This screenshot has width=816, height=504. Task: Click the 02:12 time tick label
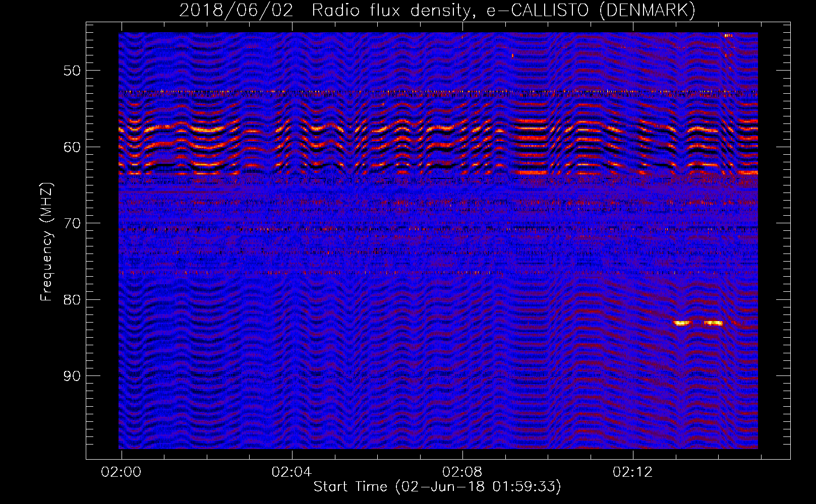[632, 472]
